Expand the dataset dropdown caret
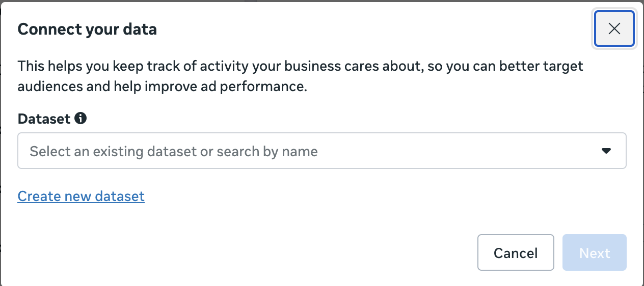The width and height of the screenshot is (644, 286). (606, 151)
